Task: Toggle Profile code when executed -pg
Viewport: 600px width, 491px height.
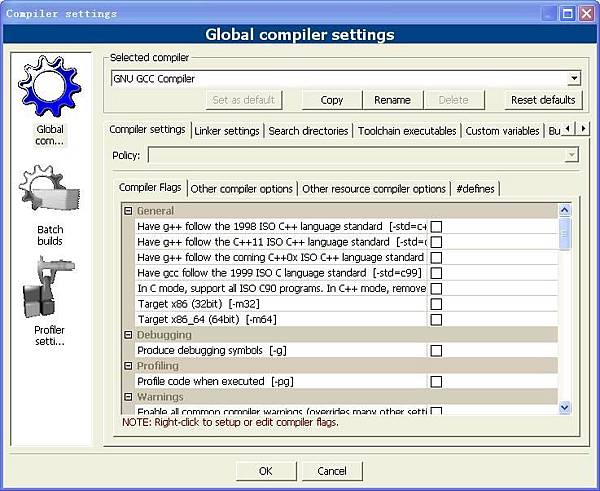Action: pyautogui.click(x=436, y=382)
